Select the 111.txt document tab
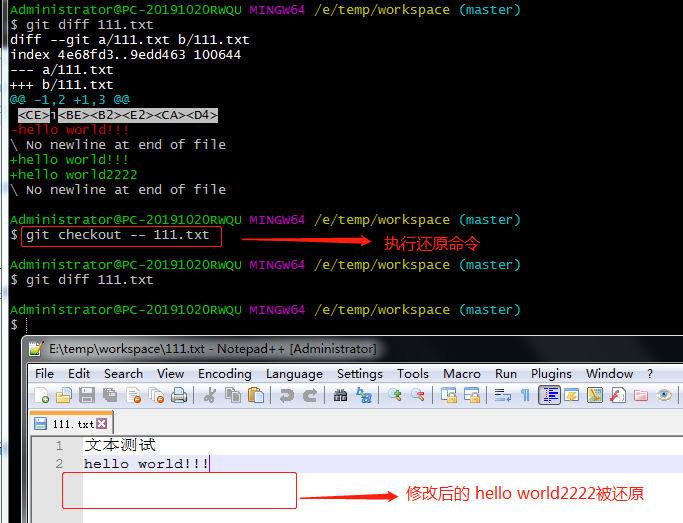This screenshot has height=523, width=683. click(x=72, y=423)
